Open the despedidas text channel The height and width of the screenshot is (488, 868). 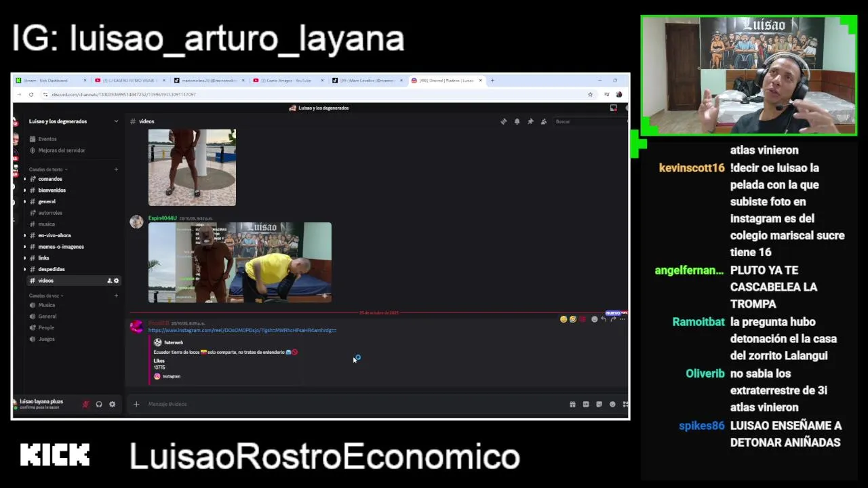[x=52, y=269]
